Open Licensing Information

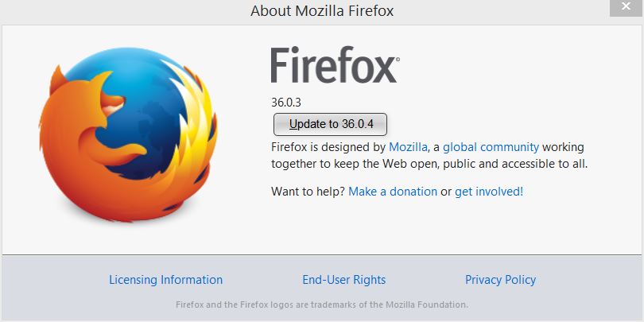point(165,280)
